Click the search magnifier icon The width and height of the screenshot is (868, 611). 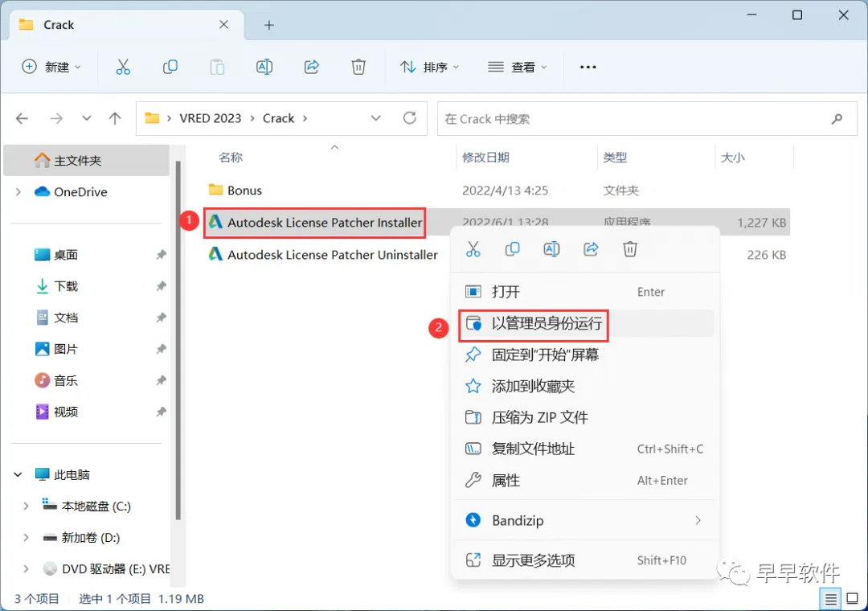pos(837,118)
